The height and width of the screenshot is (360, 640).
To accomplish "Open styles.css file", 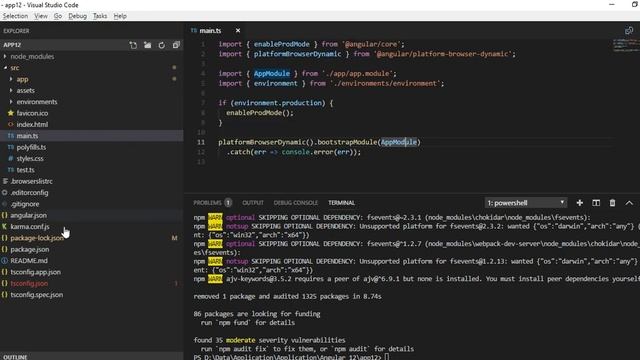I will [x=30, y=158].
